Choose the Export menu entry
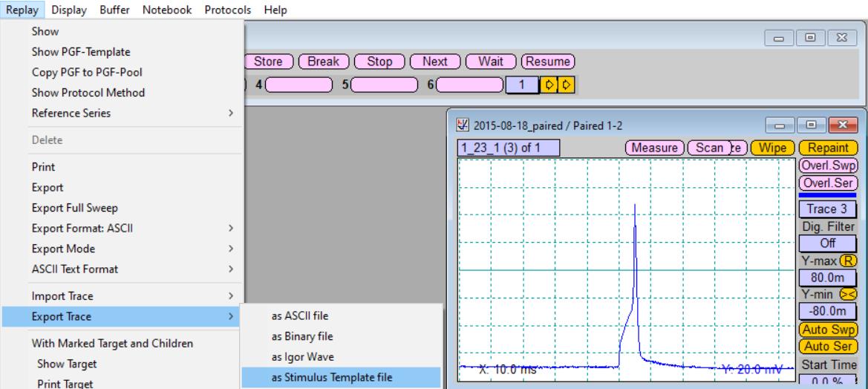The height and width of the screenshot is (389, 868). point(123,187)
